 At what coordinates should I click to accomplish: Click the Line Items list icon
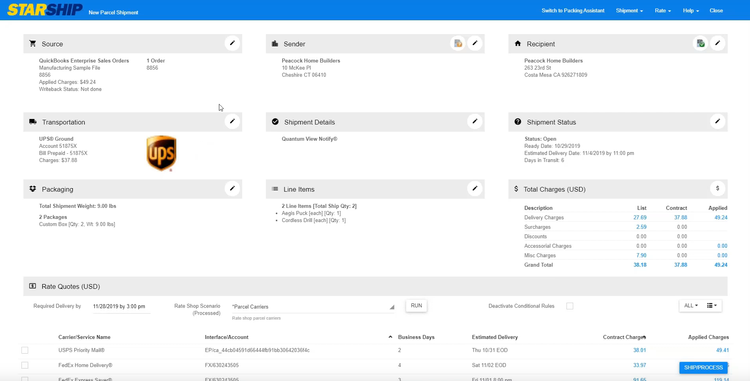tap(275, 189)
